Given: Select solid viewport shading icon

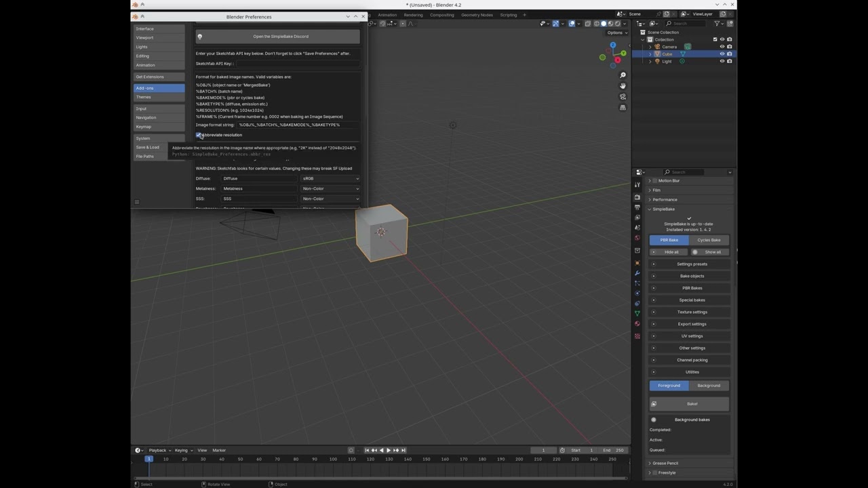Looking at the screenshot, I should (x=604, y=24).
